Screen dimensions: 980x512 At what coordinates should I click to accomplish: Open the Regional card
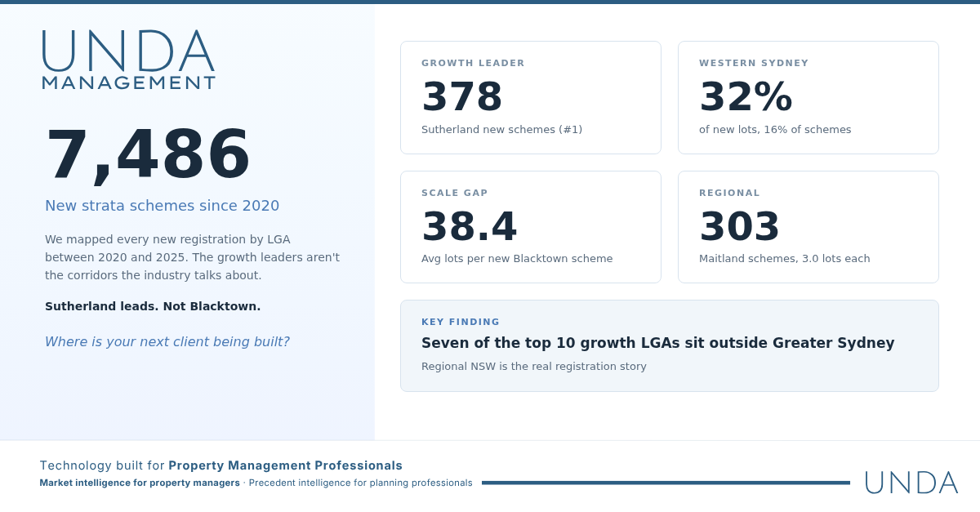[x=808, y=227]
